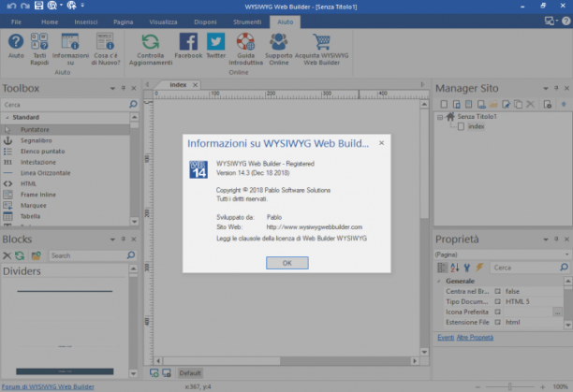Click the Undo arrow in title bar

tap(11, 6)
